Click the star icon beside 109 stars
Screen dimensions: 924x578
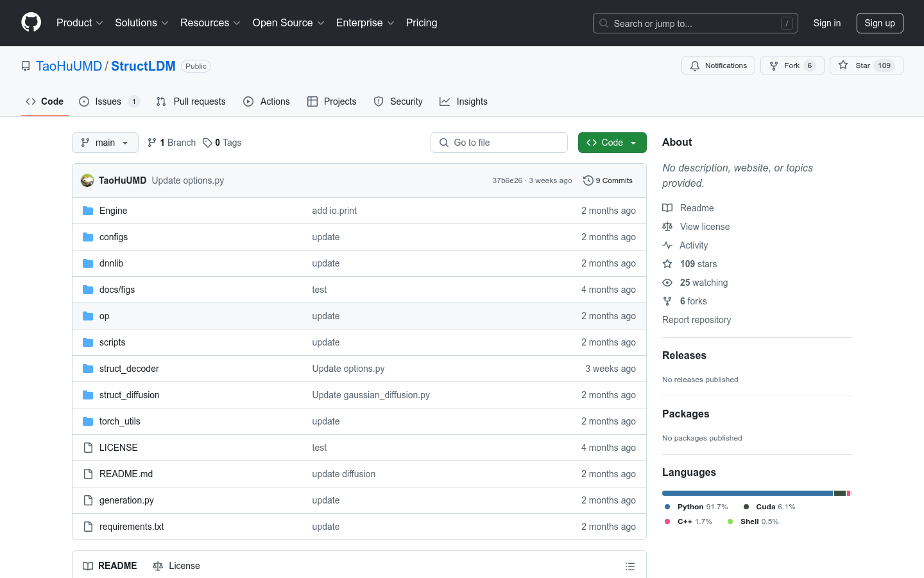(x=667, y=264)
